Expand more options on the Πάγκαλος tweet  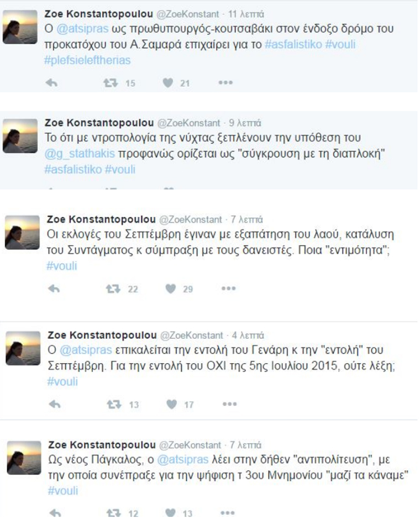pos(227,513)
